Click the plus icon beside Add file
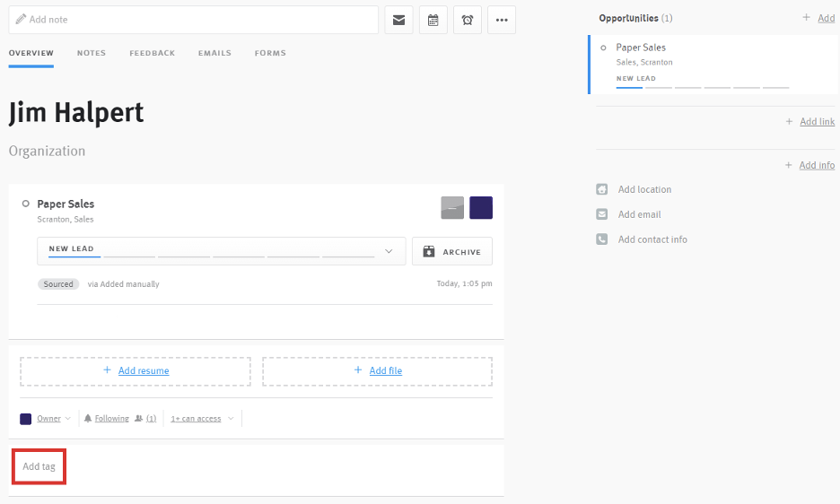The width and height of the screenshot is (840, 504). (358, 370)
